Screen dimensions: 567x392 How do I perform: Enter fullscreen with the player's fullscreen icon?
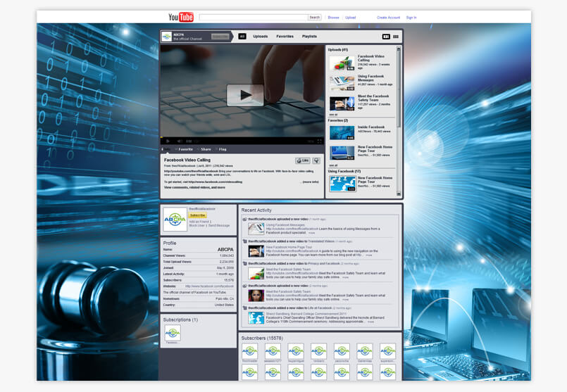pyautogui.click(x=319, y=141)
